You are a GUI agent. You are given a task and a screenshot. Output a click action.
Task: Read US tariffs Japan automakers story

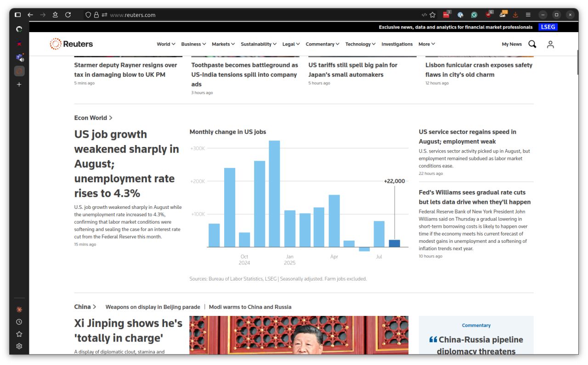(x=353, y=70)
